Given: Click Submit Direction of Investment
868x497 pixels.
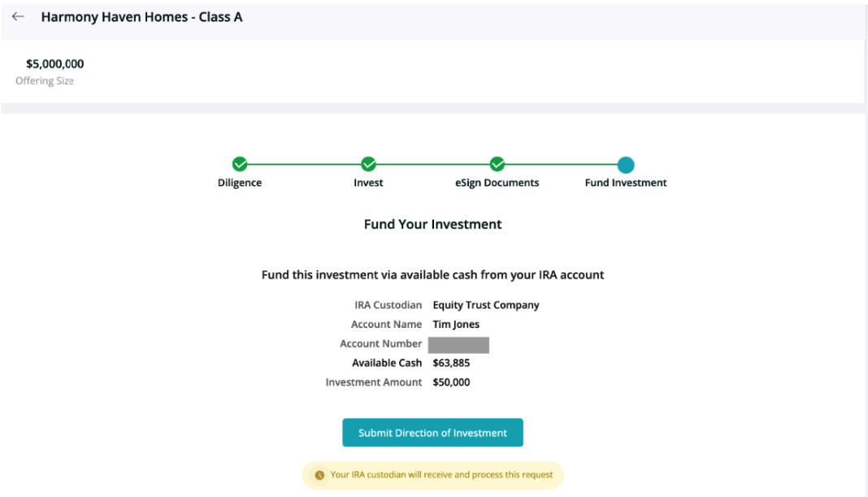Looking at the screenshot, I should coord(432,432).
